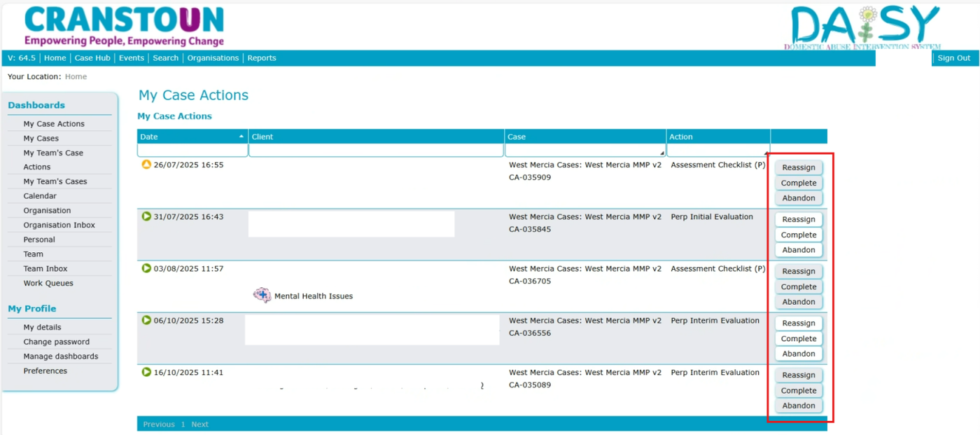Screen dimensions: 980x435
Task: Open the Case filter dropdown arrow
Action: pos(662,153)
